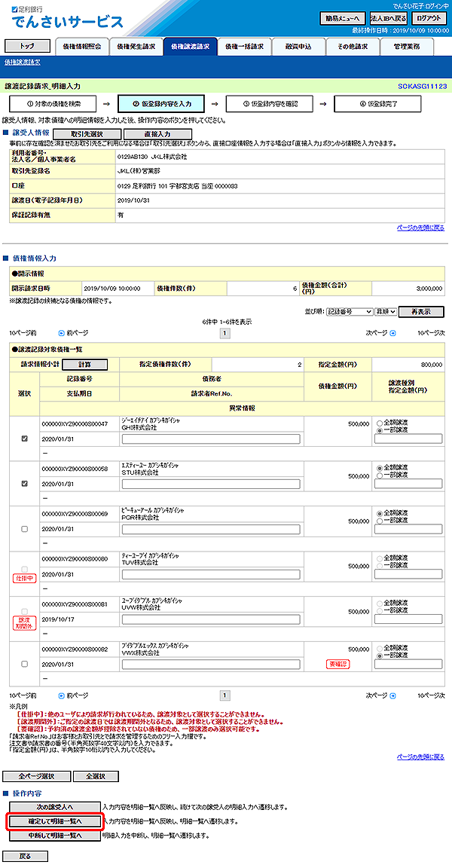Click the 次の譲受人へ button
This screenshot has width=452, height=868.
55,806
